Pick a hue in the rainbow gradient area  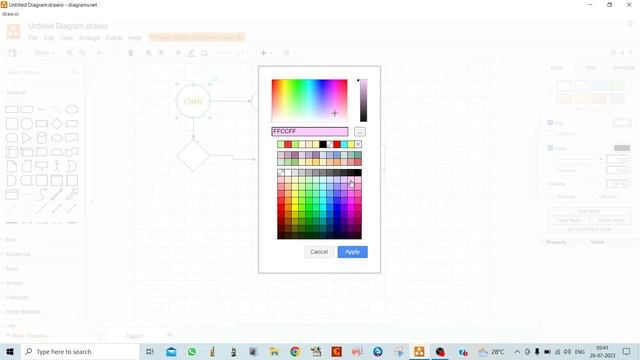pos(309,100)
